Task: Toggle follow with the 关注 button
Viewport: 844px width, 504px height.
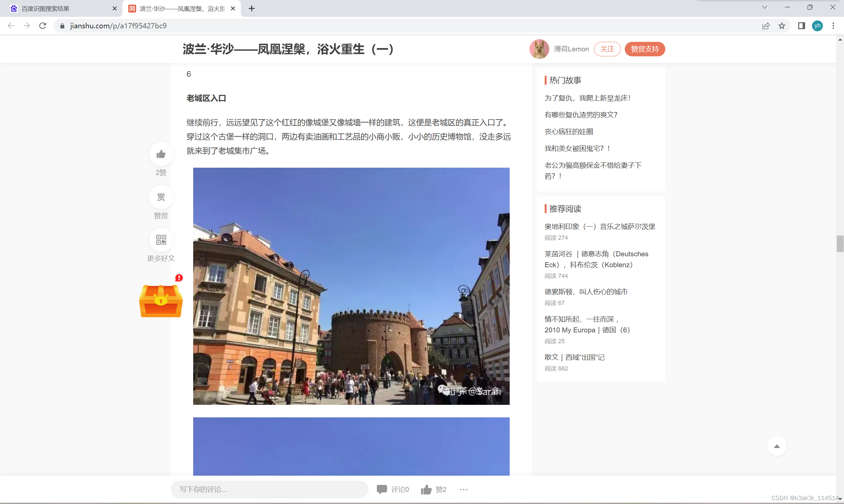Action: 607,49
